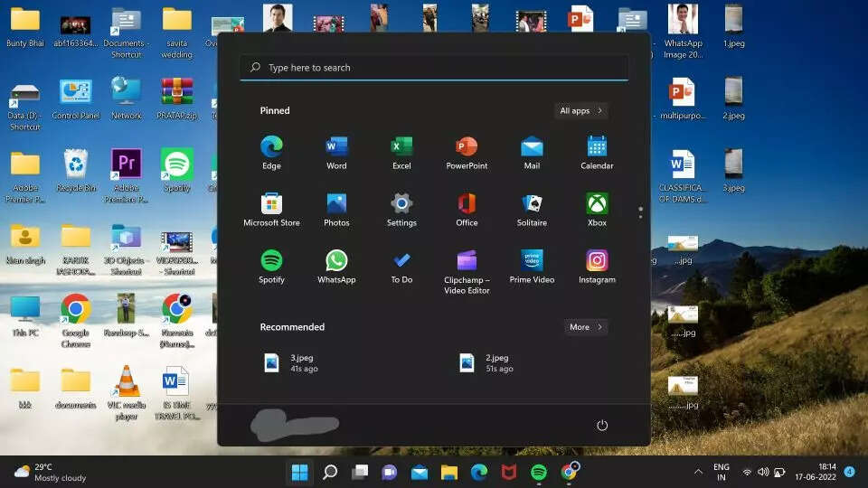Select the savita wedding folder
868x488 pixels.
176,33
